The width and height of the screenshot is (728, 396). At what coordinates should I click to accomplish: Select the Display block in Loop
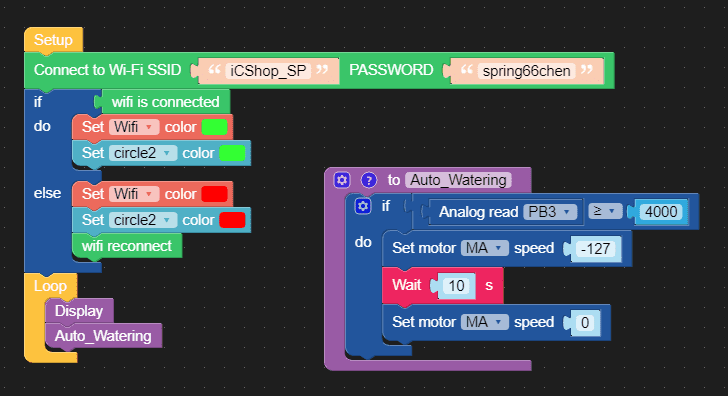coord(79,311)
